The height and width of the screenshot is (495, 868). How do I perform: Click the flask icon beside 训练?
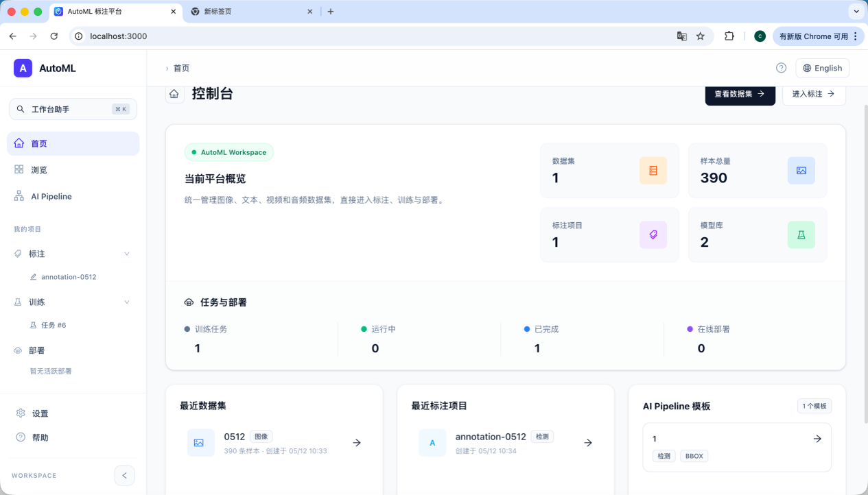[19, 302]
